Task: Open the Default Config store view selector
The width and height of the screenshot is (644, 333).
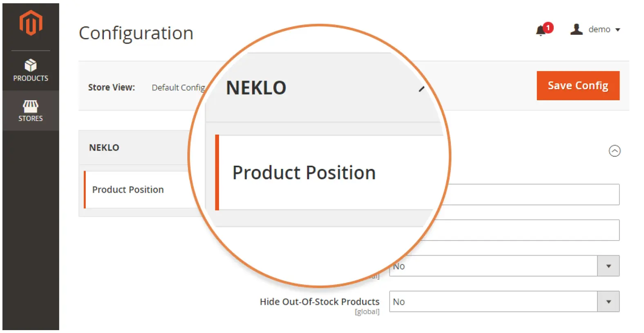Action: [178, 88]
